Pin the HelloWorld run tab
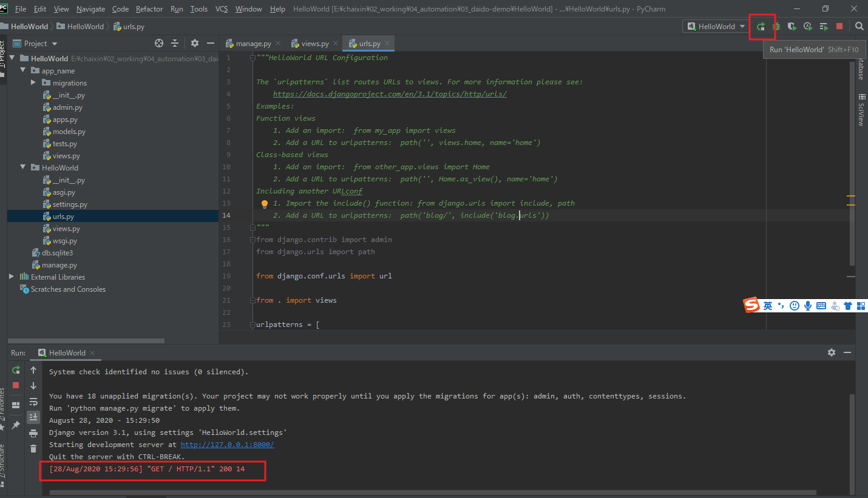 pos(16,425)
